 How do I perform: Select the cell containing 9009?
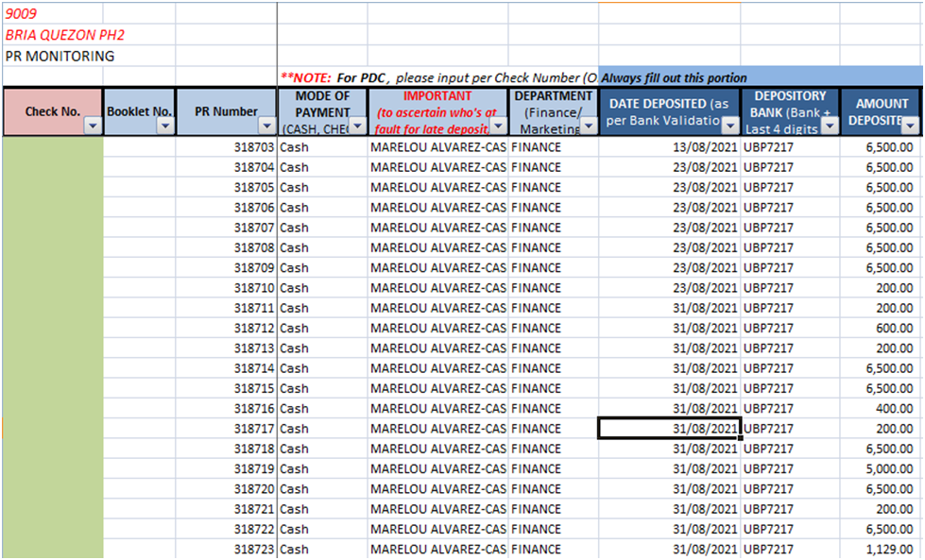point(53,13)
